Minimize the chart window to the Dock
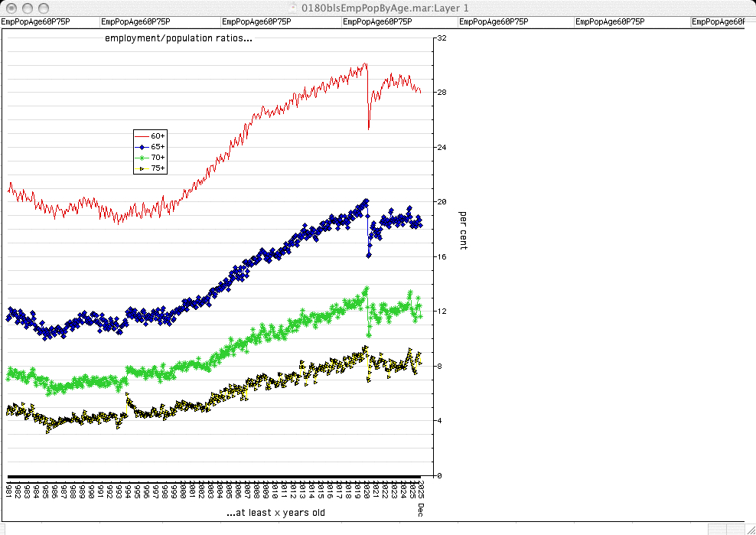Viewport: 756px width, 535px height. click(x=27, y=8)
